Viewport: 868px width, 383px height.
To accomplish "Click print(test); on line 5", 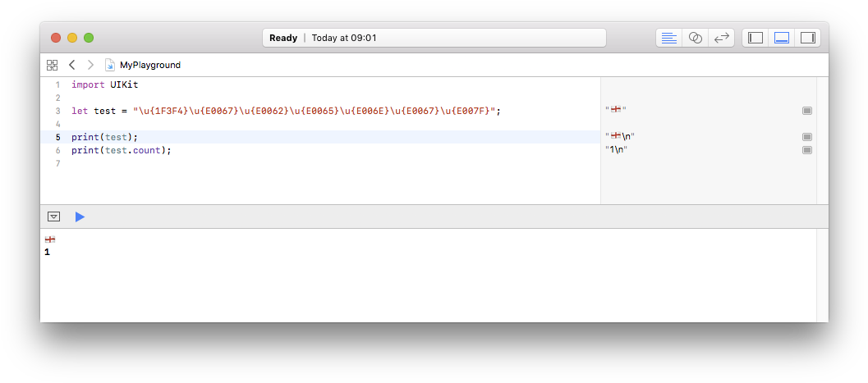I will pyautogui.click(x=104, y=137).
